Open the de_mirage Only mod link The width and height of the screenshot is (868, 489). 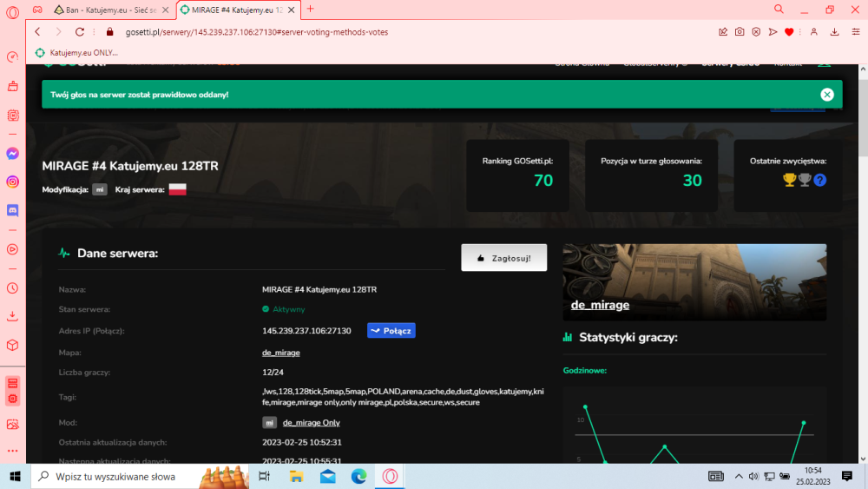click(x=311, y=422)
